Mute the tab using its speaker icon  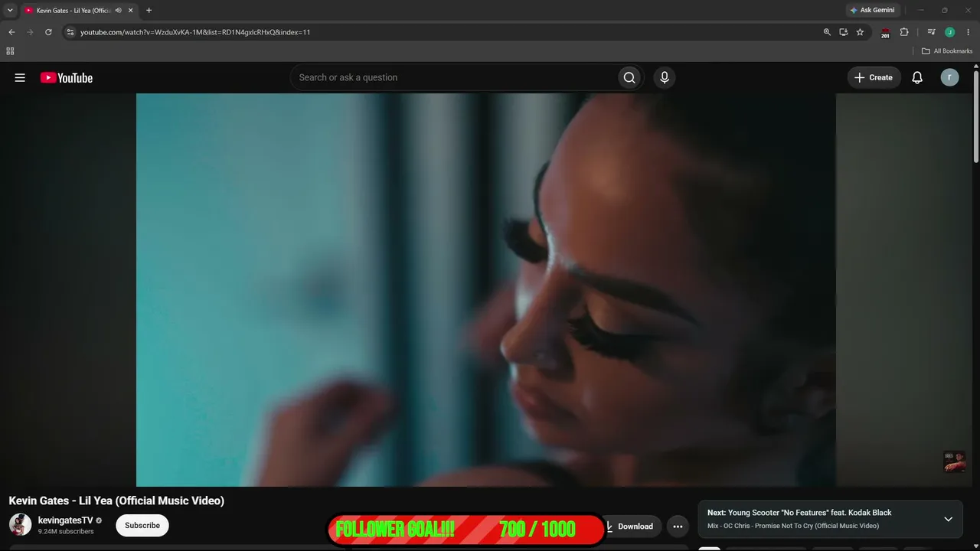[x=118, y=11]
